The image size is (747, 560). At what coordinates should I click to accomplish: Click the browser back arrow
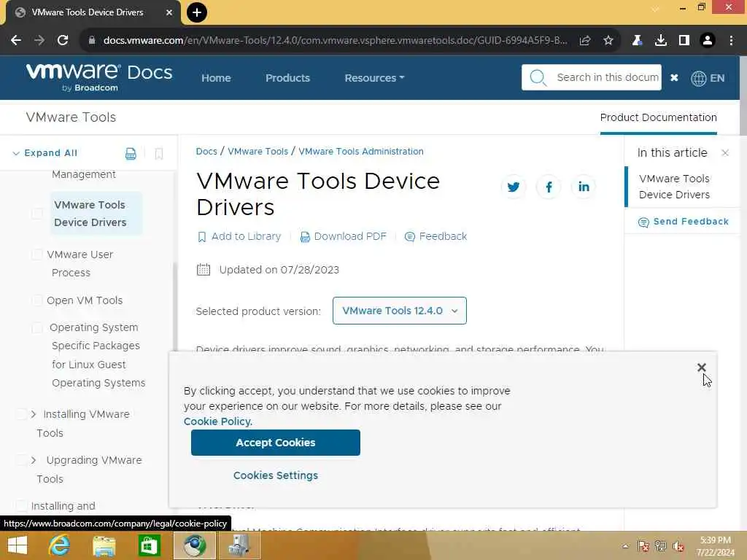coord(16,41)
